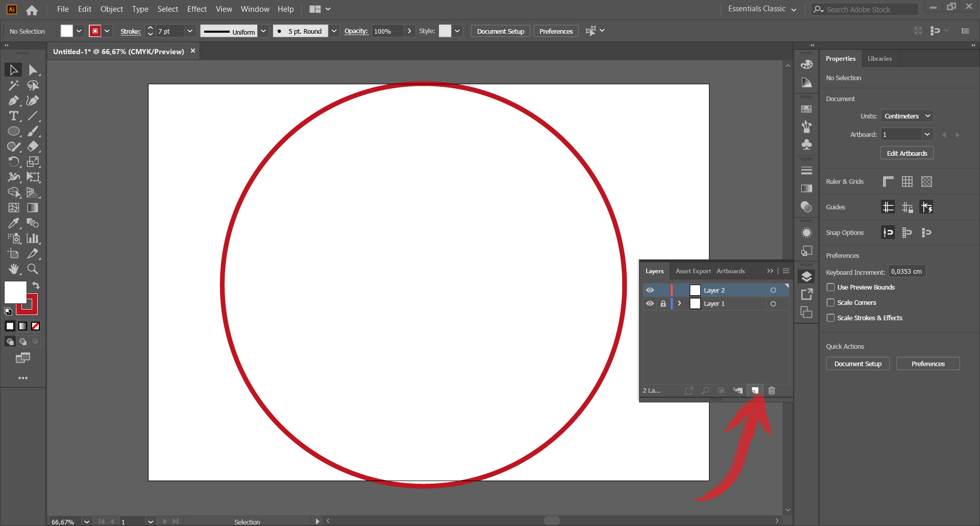Open the Object menu
The width and height of the screenshot is (980, 526).
click(112, 9)
